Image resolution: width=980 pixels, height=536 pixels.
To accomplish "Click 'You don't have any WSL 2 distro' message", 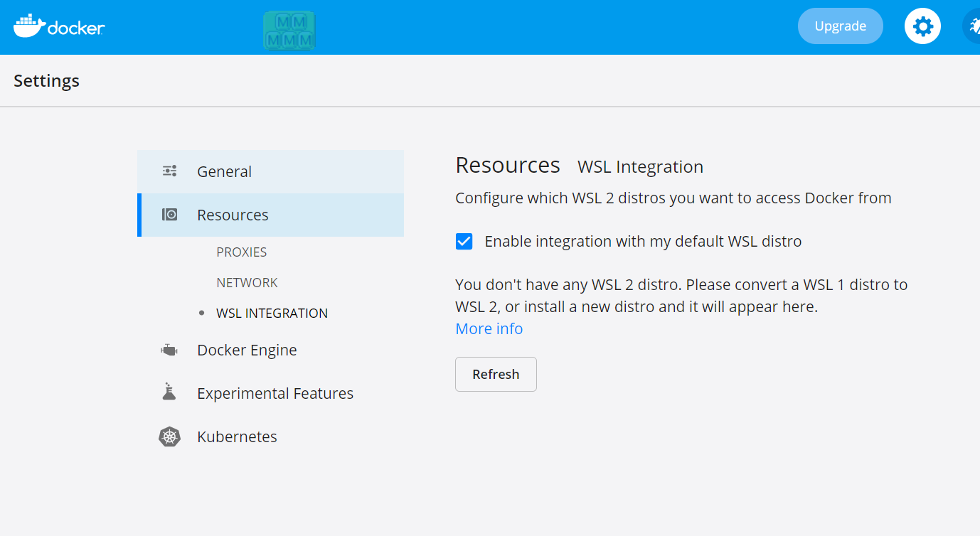I will tap(681, 296).
